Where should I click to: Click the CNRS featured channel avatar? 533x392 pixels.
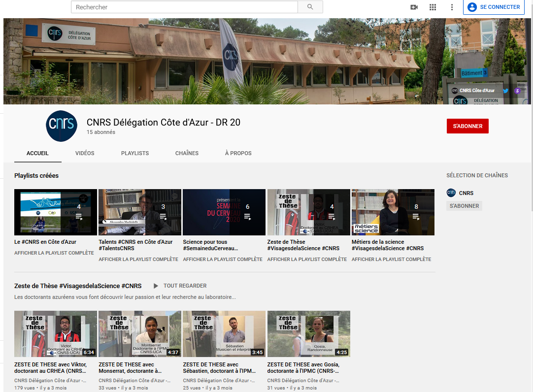451,193
